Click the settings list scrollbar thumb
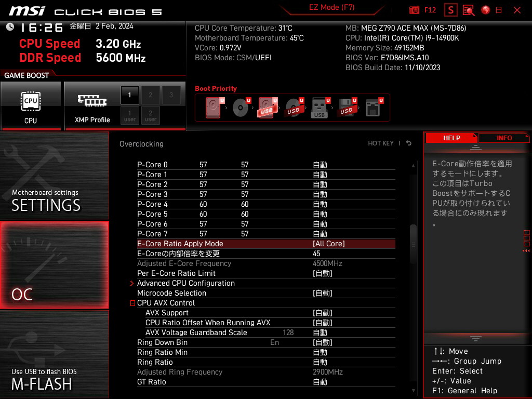The width and height of the screenshot is (532, 399). coord(413,244)
